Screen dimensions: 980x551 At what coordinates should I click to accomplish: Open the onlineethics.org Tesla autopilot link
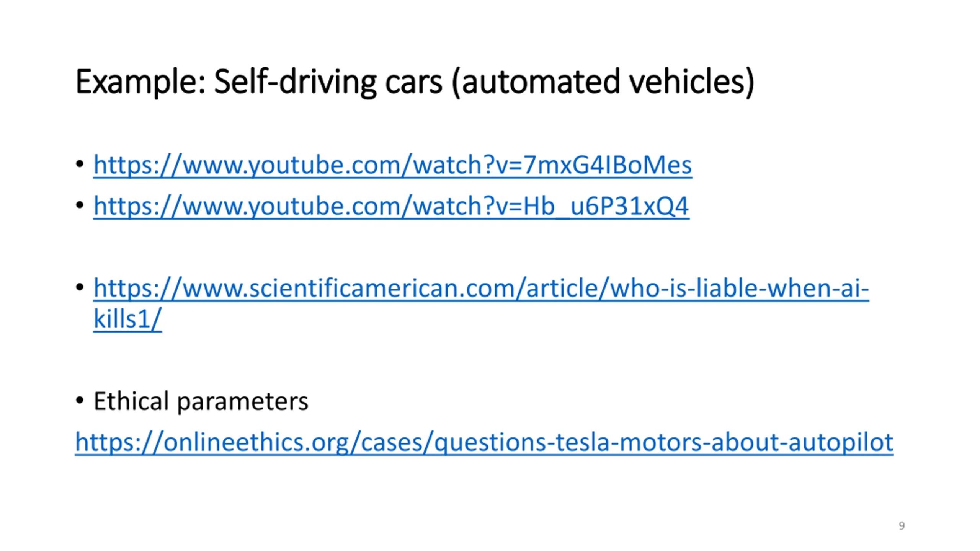(484, 443)
